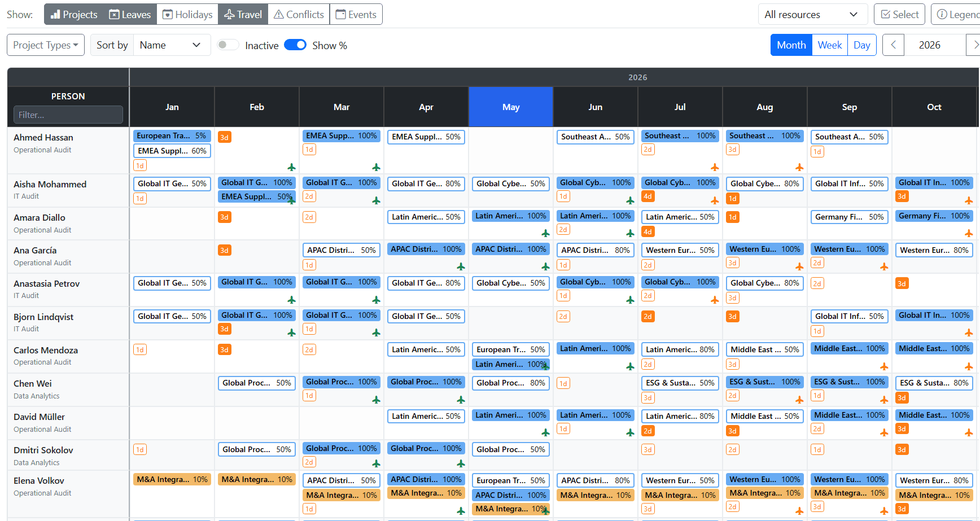
Task: Open Ana García's March APAC Distri... 50% bar
Action: tap(342, 250)
